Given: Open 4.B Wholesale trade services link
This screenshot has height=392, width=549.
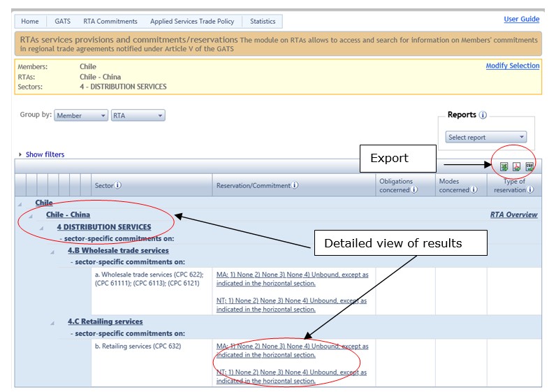Looking at the screenshot, I should tap(118, 250).
